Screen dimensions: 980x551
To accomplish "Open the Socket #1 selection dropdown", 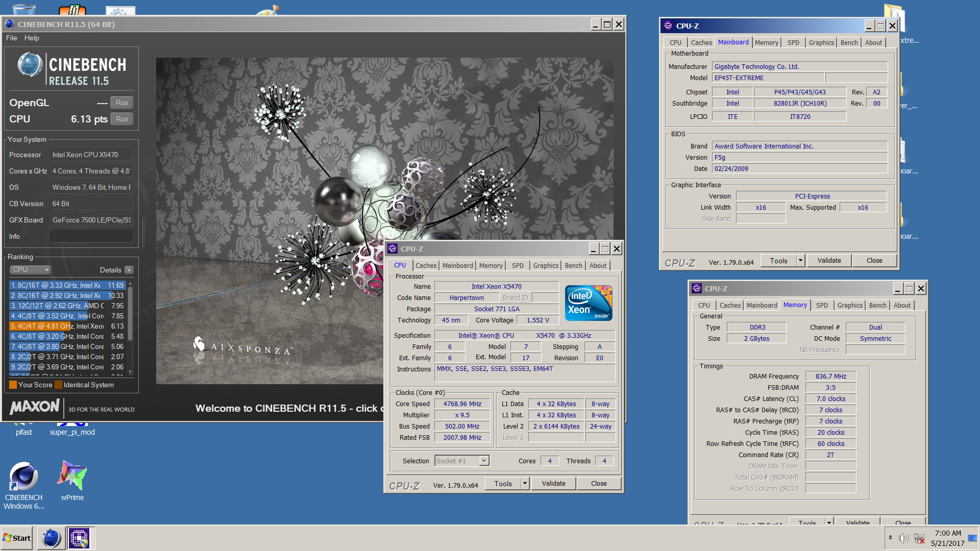I will click(x=462, y=461).
